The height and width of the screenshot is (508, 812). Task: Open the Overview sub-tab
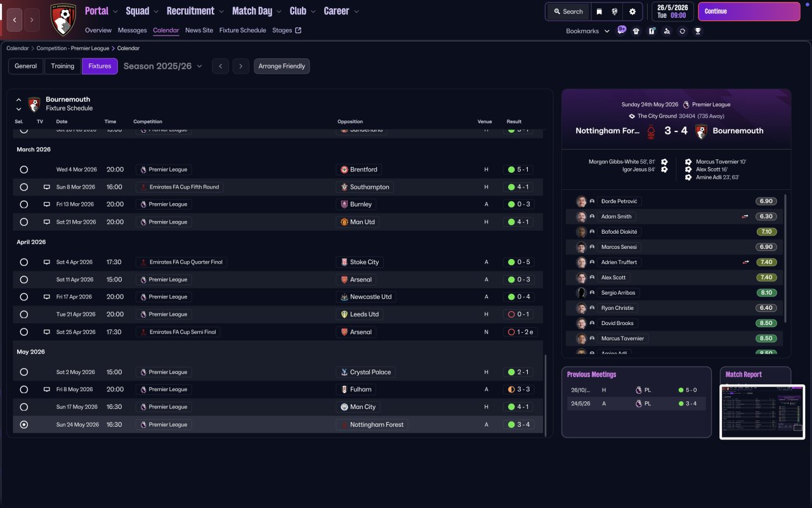98,30
